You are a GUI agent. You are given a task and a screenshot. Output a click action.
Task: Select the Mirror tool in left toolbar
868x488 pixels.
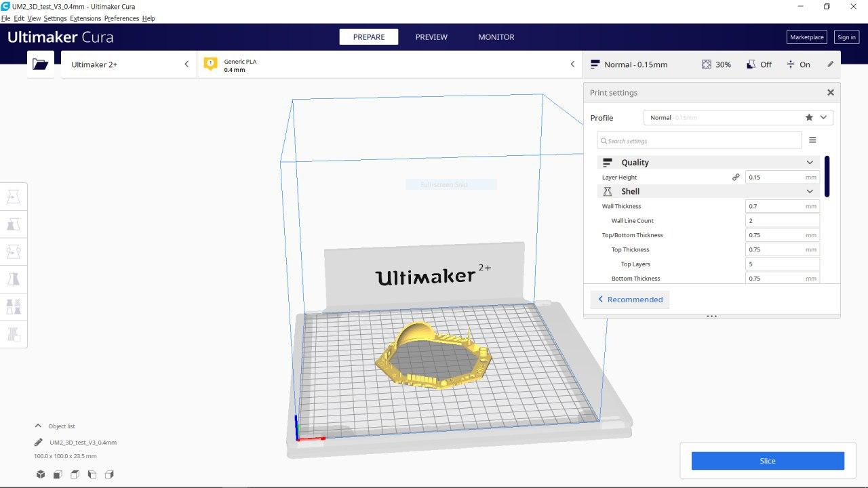coord(14,279)
